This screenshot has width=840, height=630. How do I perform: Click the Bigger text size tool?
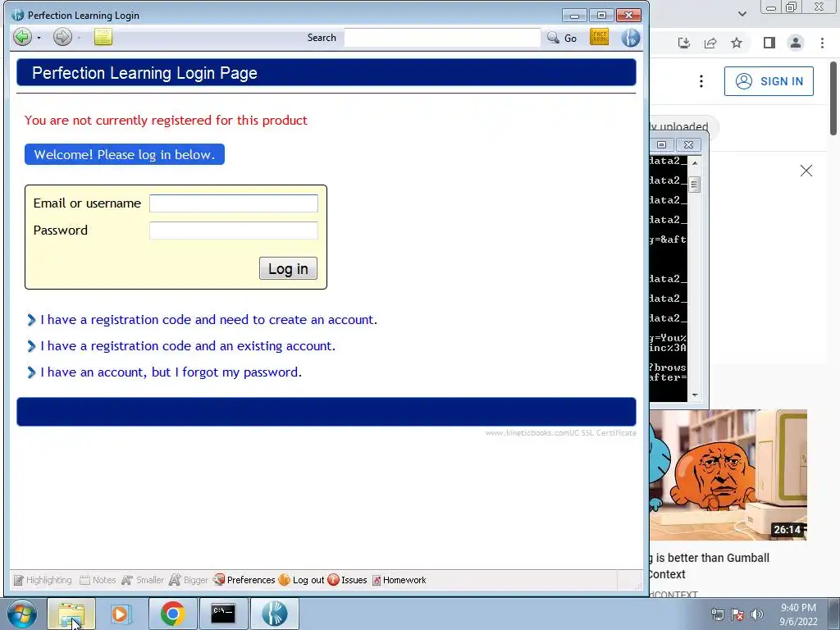[x=189, y=580]
